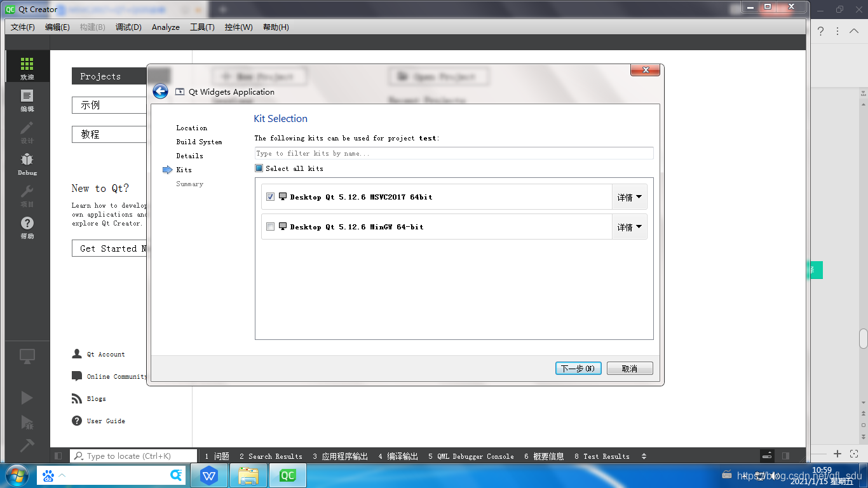Uncheck Desktop Qt 5.12.6 MSVC2017 64bit kit
Image resolution: width=868 pixels, height=488 pixels.
tap(271, 197)
